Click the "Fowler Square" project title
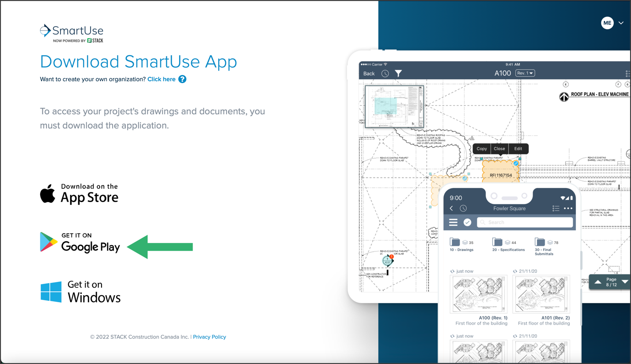 [x=509, y=208]
